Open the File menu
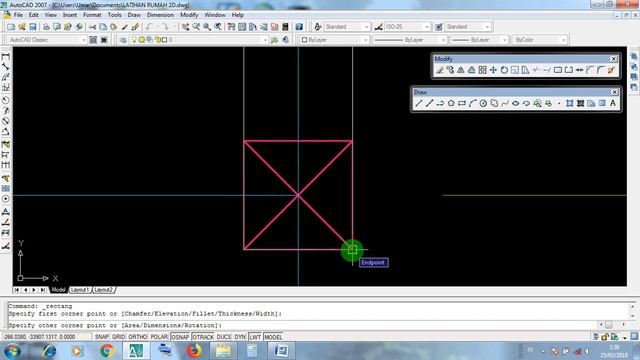The width and height of the screenshot is (640, 360). click(18, 15)
